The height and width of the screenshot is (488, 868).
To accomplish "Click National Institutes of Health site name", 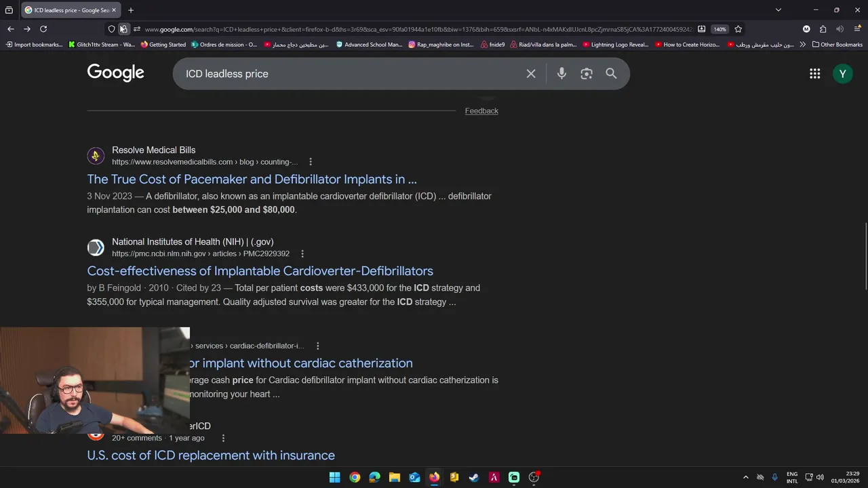I will tap(193, 242).
